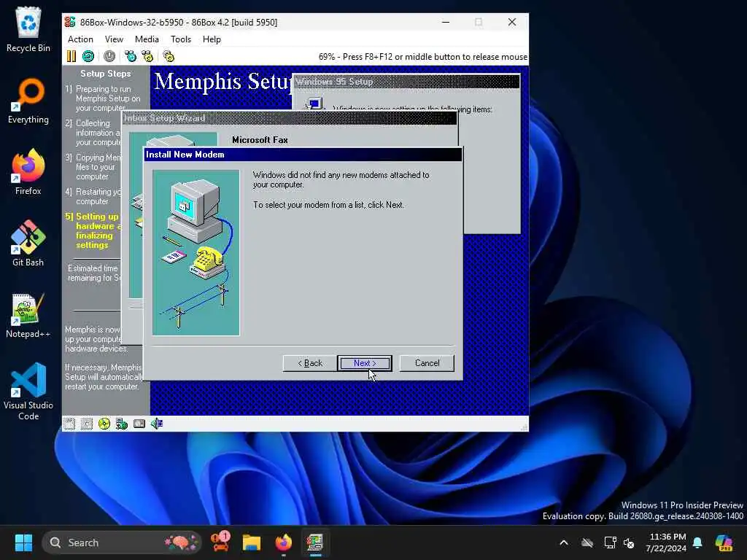Open the View menu in 86Box
Image resolution: width=747 pixels, height=560 pixels.
(114, 39)
